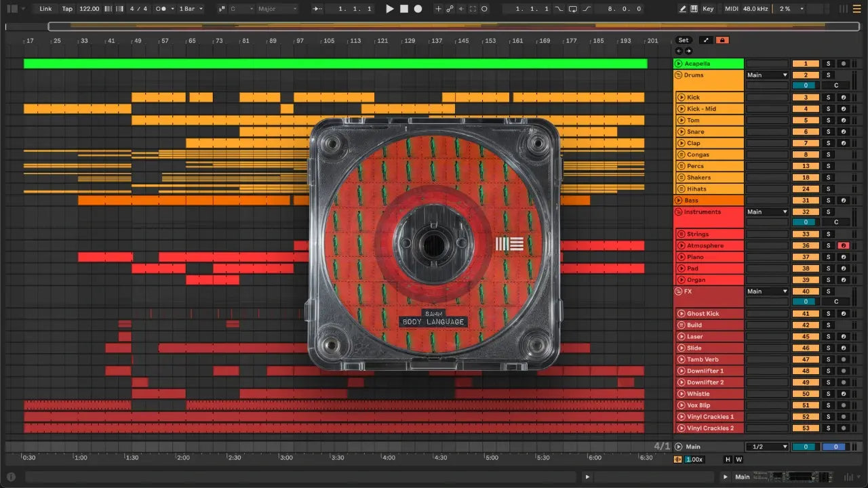Screen dimensions: 868x488
Task: Open the Key map mode
Action: click(x=708, y=9)
